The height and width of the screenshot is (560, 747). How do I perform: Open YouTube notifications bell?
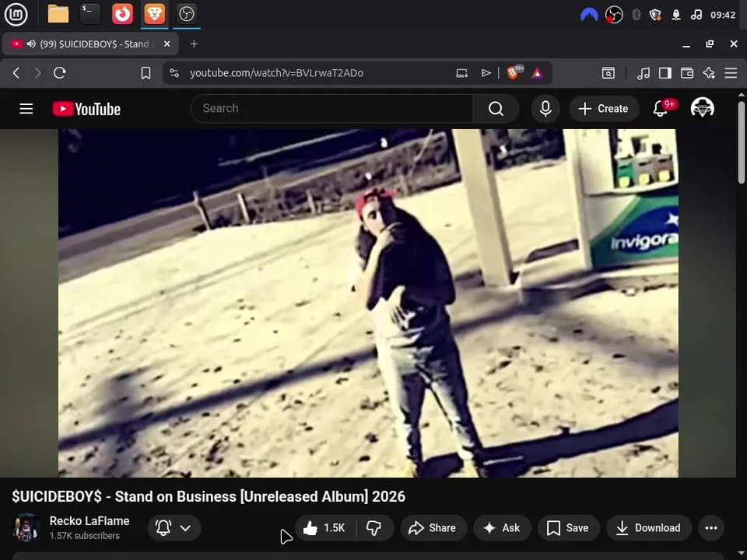click(x=661, y=109)
